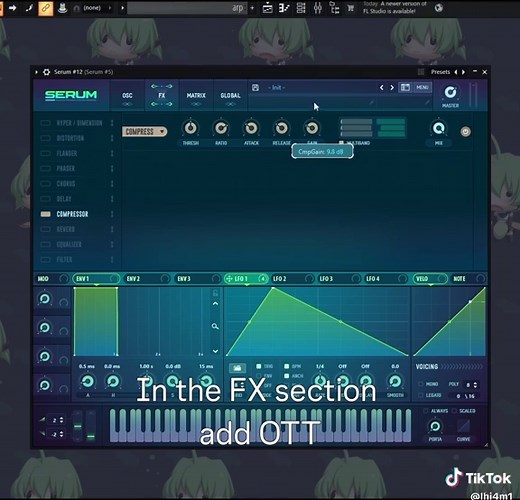This screenshot has height=500, width=520.
Task: Open the FL Studio playlist view icon
Action: click(x=267, y=8)
